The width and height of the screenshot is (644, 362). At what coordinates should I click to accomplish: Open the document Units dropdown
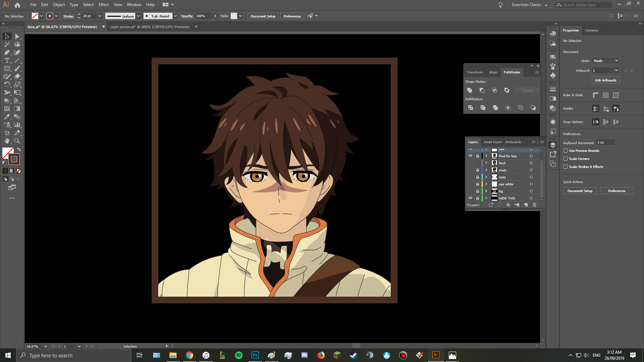point(605,61)
